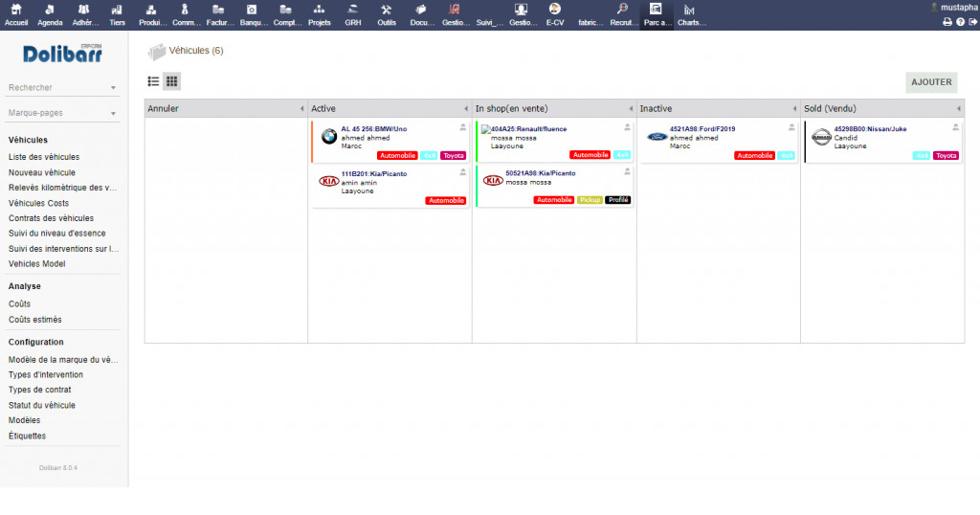The width and height of the screenshot is (980, 515).
Task: Open the Recrut... recruitment module
Action: click(622, 15)
